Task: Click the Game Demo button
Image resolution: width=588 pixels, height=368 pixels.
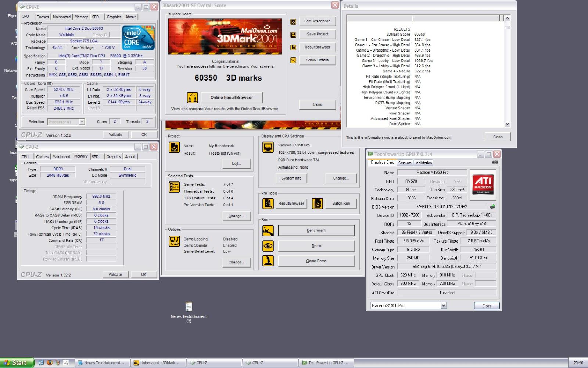Action: (x=316, y=261)
